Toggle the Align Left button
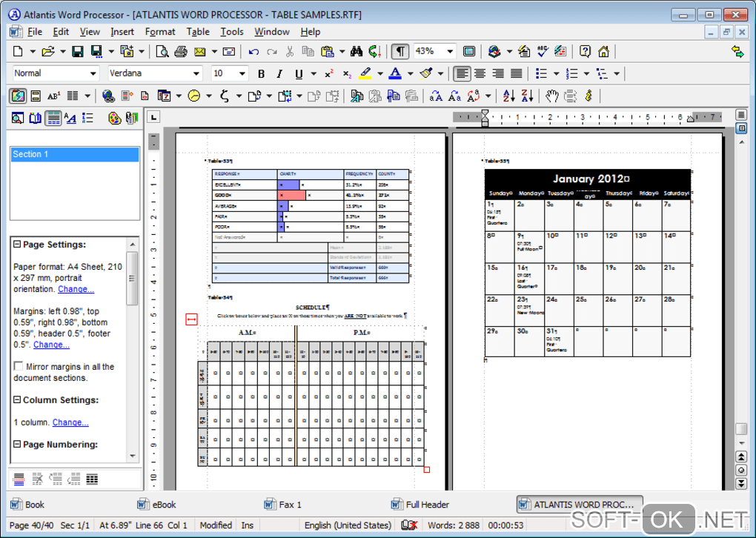This screenshot has height=538, width=756. coord(462,74)
